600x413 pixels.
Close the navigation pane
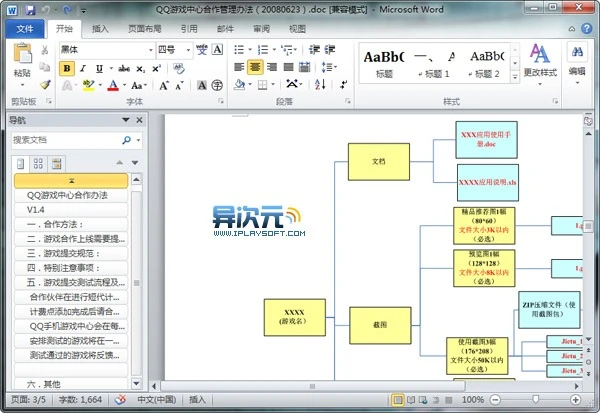(x=139, y=120)
